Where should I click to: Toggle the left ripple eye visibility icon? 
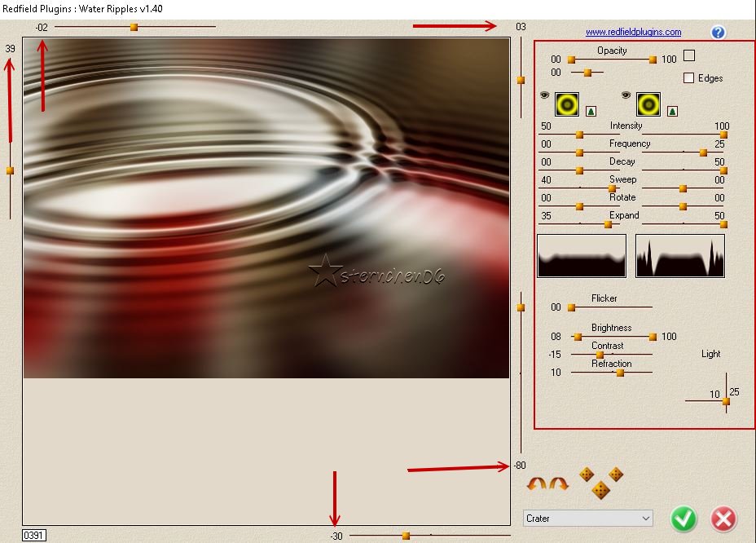tap(545, 95)
